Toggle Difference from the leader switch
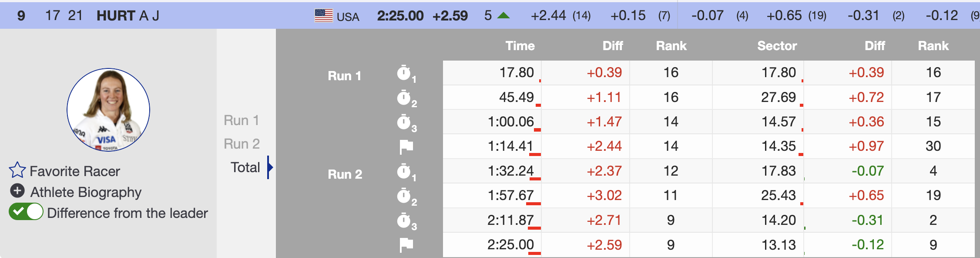 coord(26,212)
